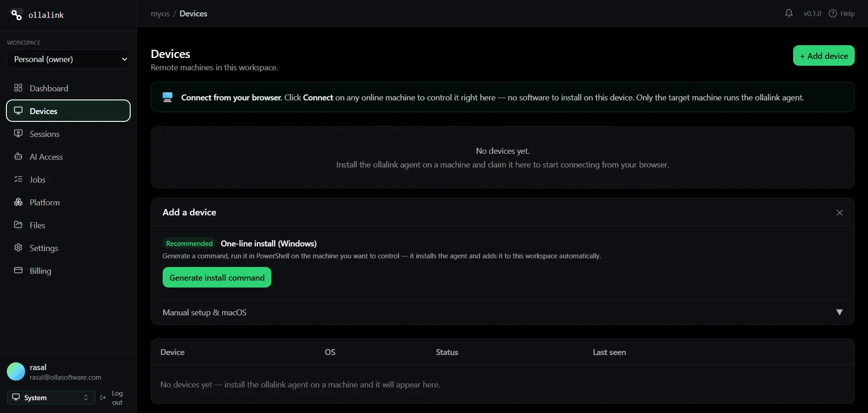This screenshot has width=868, height=413.
Task: Click Generate install command button
Action: tap(217, 277)
